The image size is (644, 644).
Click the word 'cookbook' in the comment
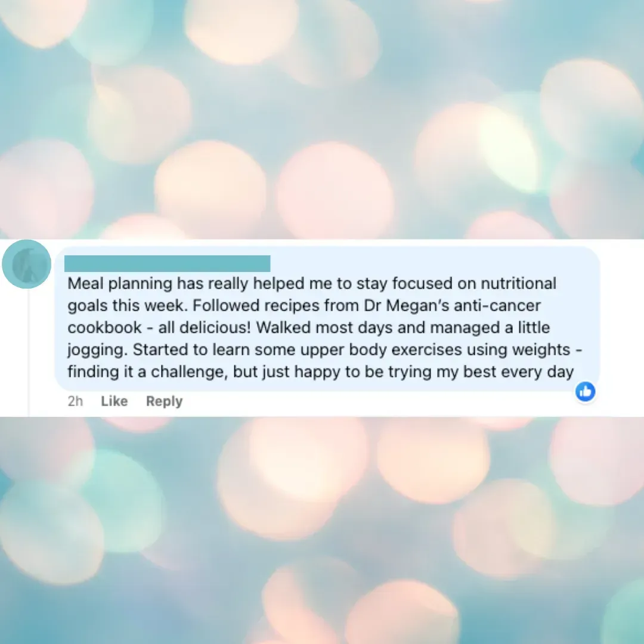(x=105, y=327)
